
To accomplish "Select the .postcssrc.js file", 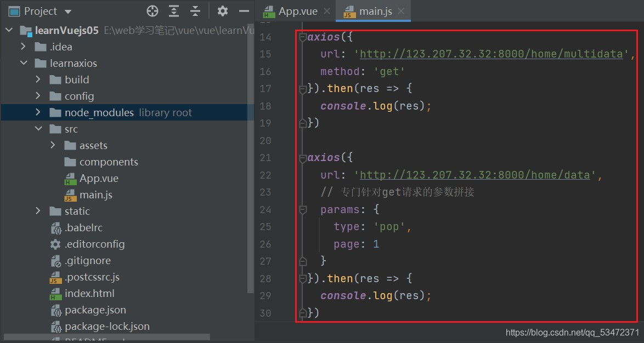I will coord(92,277).
